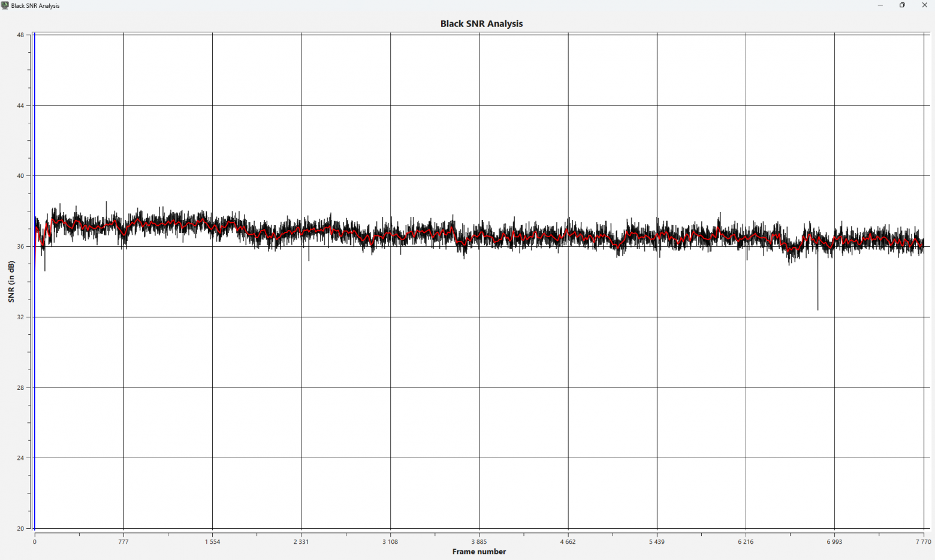The height and width of the screenshot is (560, 935).
Task: Click the Black SNR Analysis app icon
Action: pyautogui.click(x=5, y=5)
